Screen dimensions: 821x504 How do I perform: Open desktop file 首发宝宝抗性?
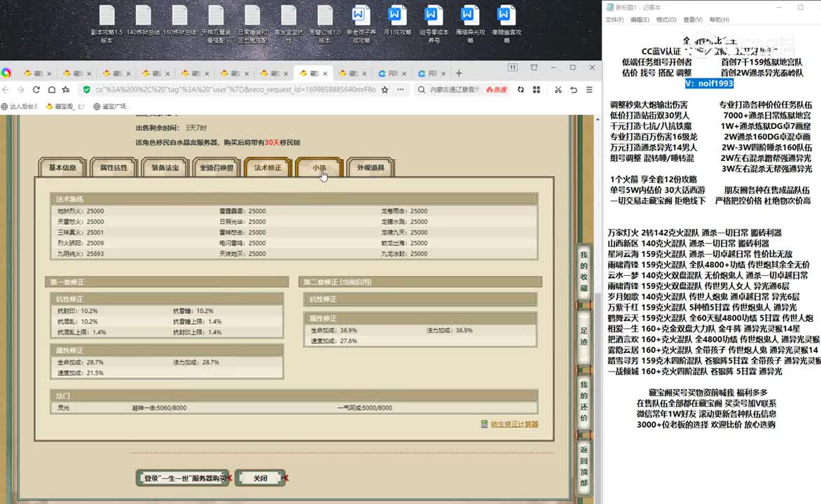pyautogui.click(x=289, y=24)
